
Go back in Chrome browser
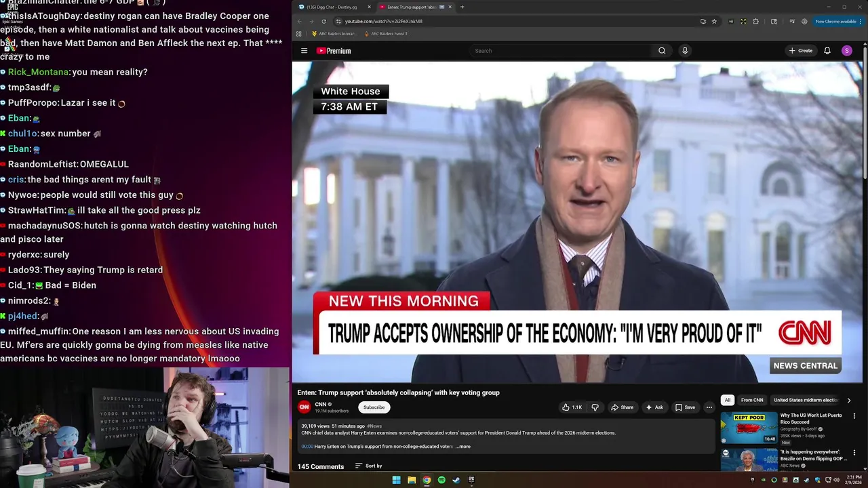[299, 21]
